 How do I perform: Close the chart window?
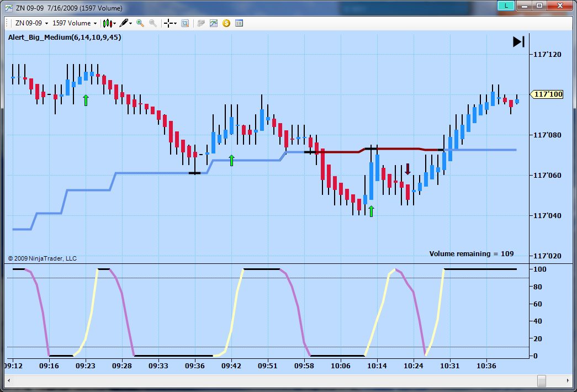[560, 6]
